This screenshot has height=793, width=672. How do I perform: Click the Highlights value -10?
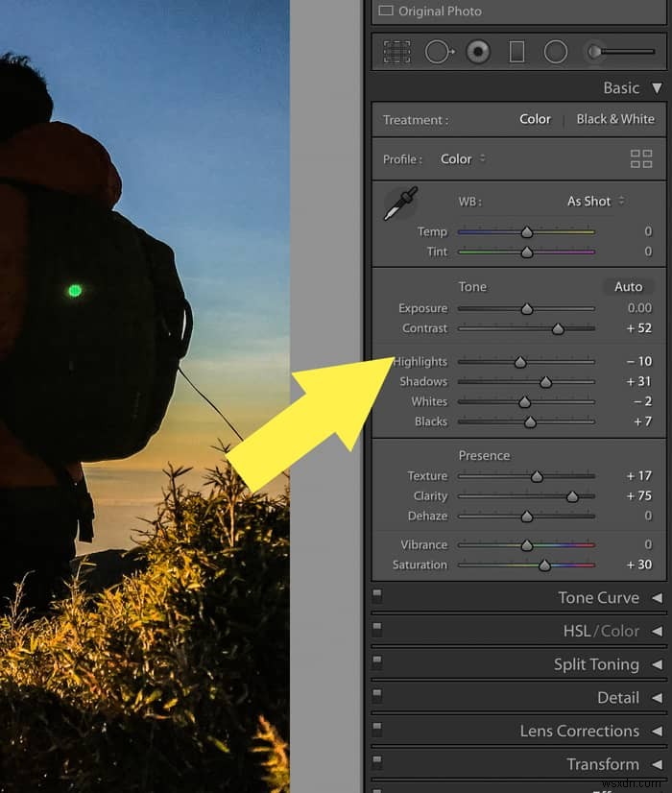click(x=639, y=361)
